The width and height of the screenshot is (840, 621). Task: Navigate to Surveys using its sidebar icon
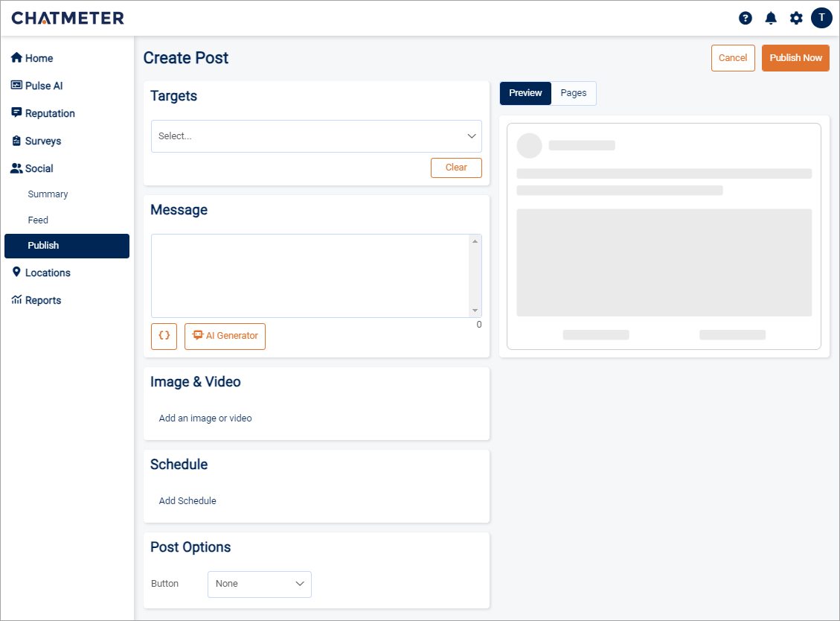point(16,140)
